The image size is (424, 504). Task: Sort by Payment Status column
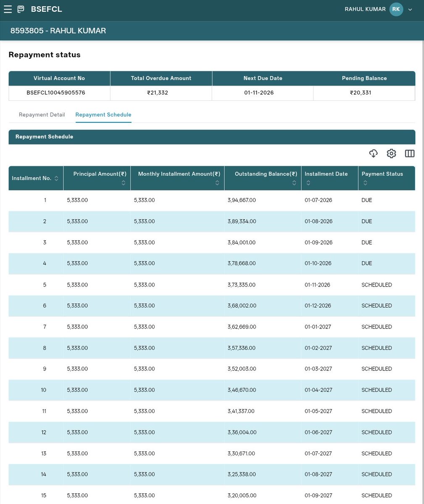[x=365, y=183]
